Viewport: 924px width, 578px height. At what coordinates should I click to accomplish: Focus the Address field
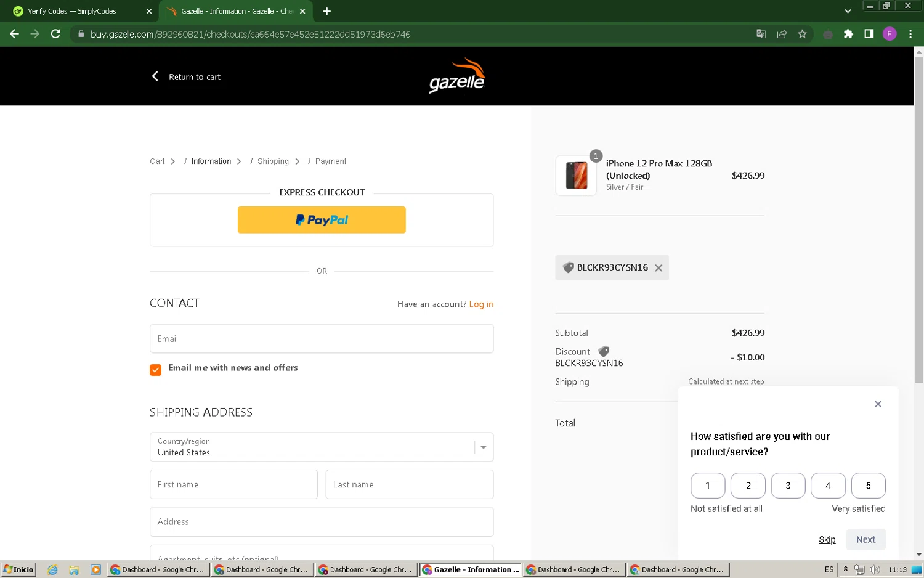[x=322, y=522]
